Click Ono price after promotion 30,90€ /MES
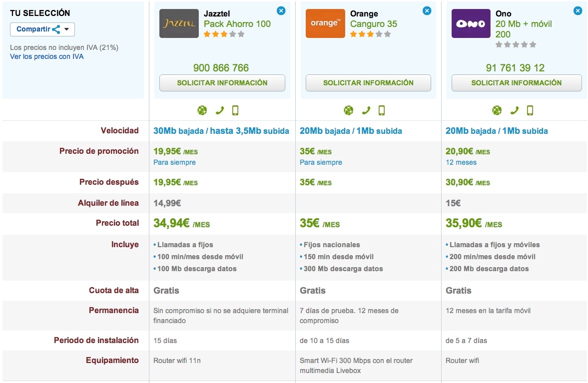Screen dimensions: 588x383 (468, 182)
